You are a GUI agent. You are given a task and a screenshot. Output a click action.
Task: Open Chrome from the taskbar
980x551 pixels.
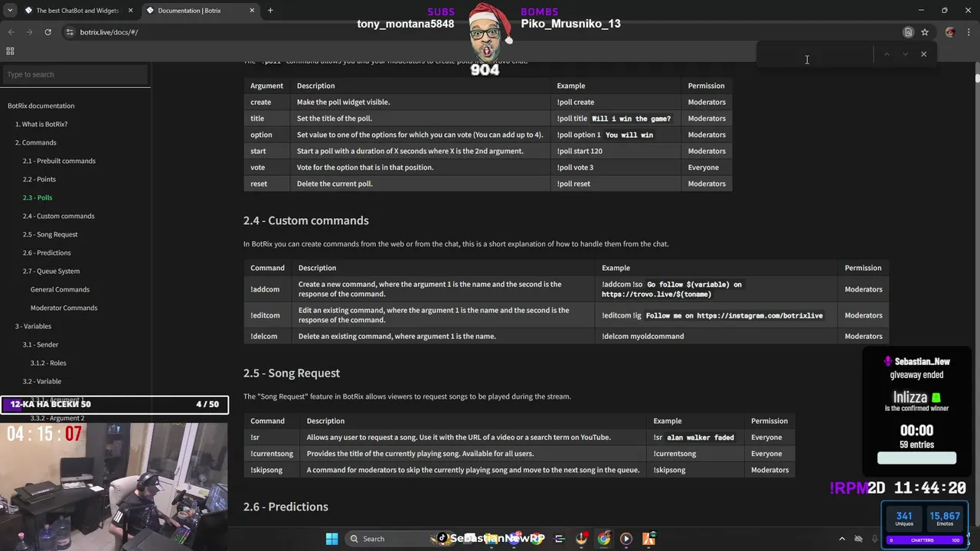pos(604,539)
